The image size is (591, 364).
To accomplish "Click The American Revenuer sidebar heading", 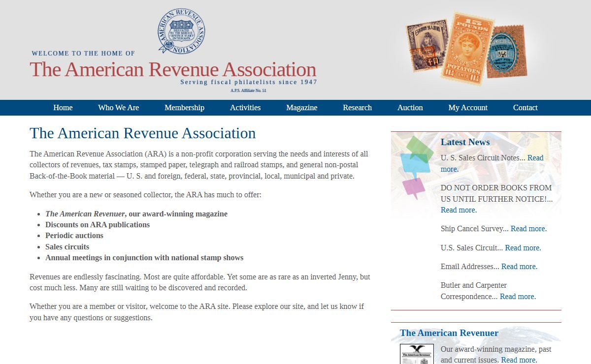I will pyautogui.click(x=449, y=333).
